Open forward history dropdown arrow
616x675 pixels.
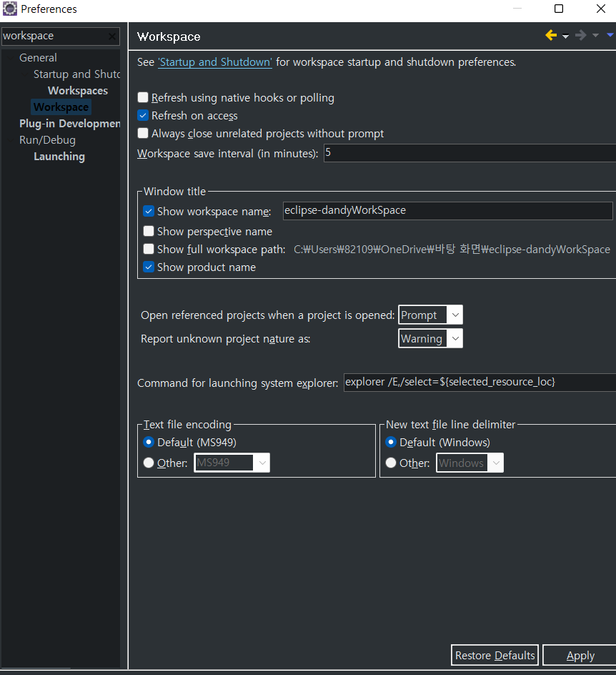click(596, 36)
